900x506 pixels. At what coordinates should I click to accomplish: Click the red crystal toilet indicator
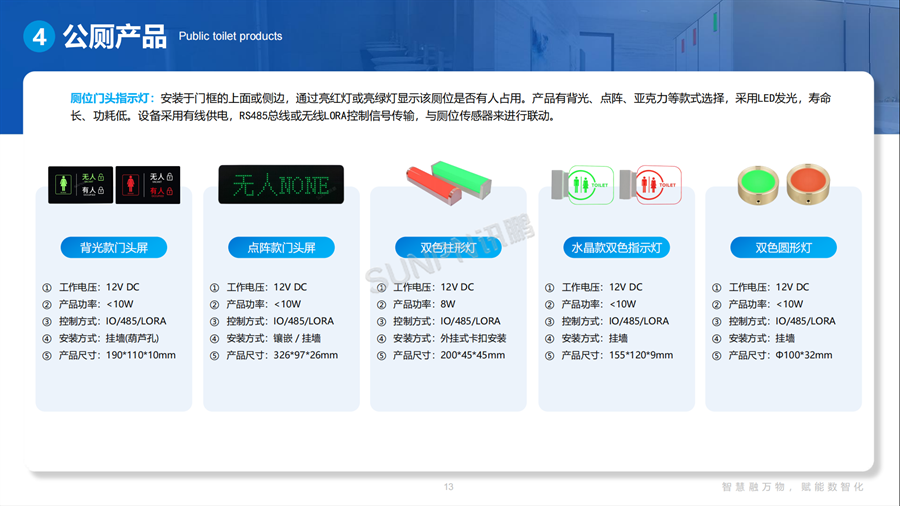650,185
